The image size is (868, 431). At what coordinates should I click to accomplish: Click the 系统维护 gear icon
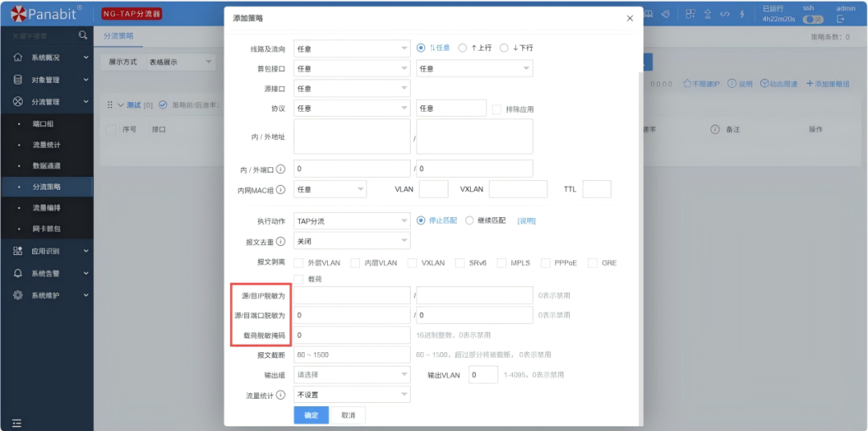pos(18,295)
